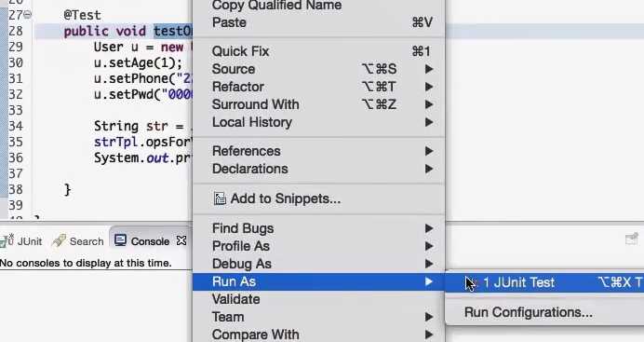Click the Add to Snippets icon
The width and height of the screenshot is (644, 342).
[220, 198]
